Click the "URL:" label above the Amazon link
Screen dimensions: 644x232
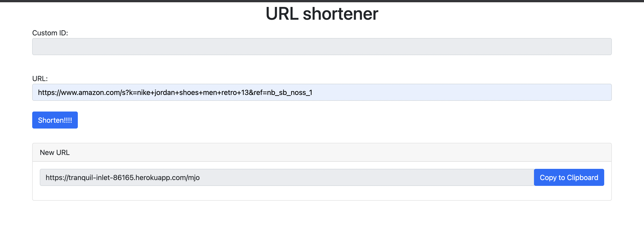[x=40, y=79]
